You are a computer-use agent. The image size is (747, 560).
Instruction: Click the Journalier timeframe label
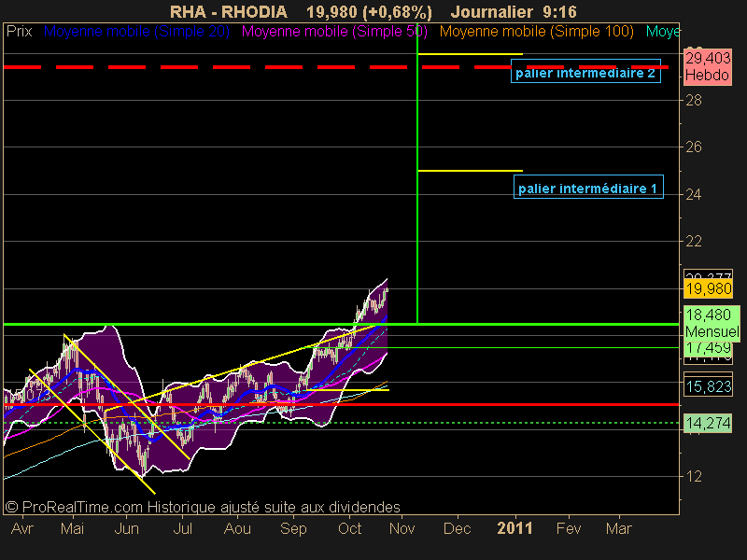tap(492, 12)
